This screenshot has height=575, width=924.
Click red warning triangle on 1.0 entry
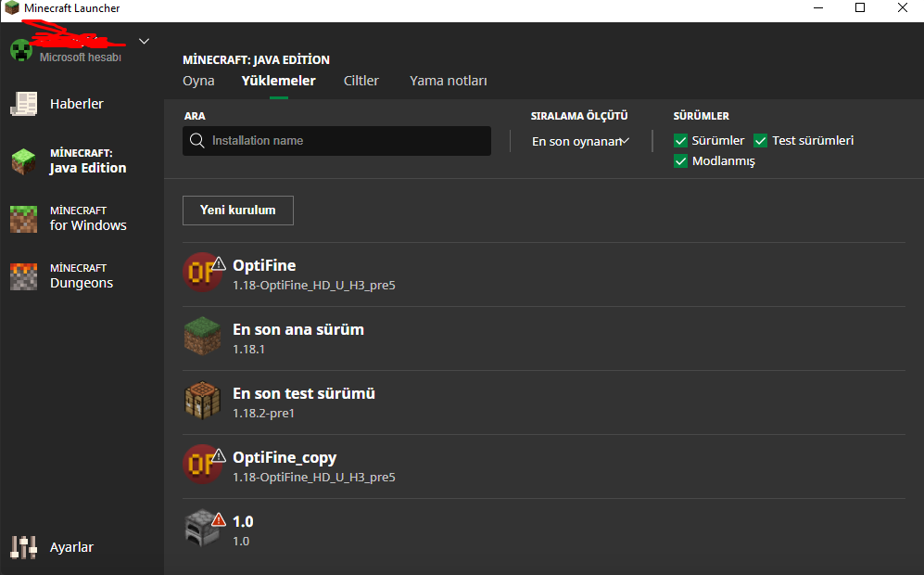point(219,519)
